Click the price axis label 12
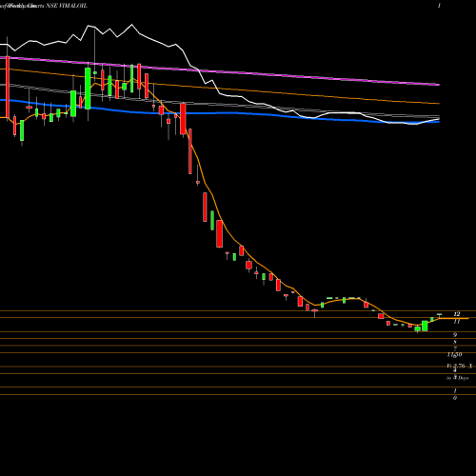This screenshot has width=476, height=476. click(457, 314)
